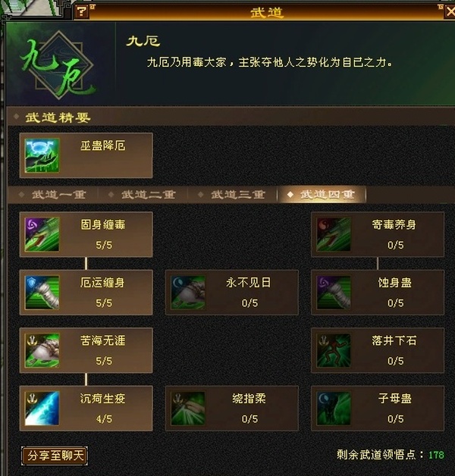Select the 苦海无涯 skill icon
Viewport: 455px width, 476px height.
click(x=42, y=350)
